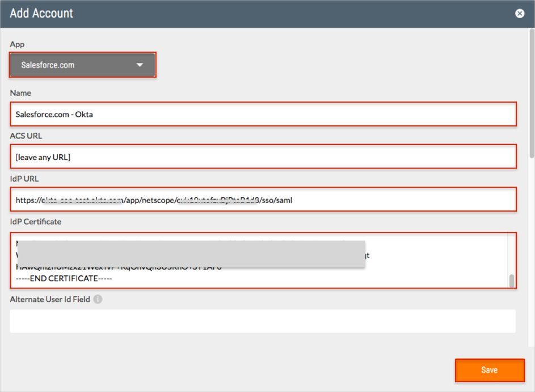Click the ACS URL label
This screenshot has height=392, width=535.
[26, 136]
